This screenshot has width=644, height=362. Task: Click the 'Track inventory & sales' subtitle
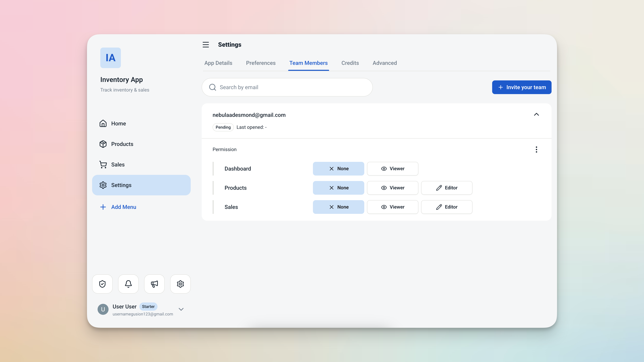(x=125, y=90)
